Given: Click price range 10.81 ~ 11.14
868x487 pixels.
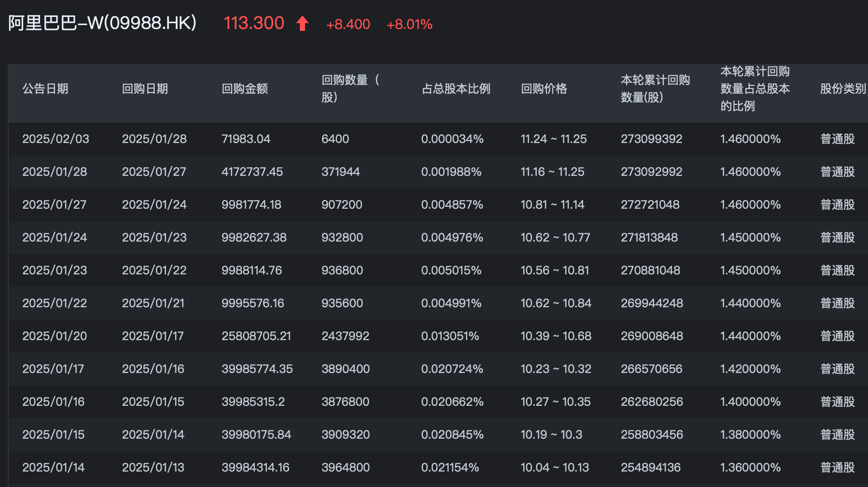Looking at the screenshot, I should pos(552,205).
